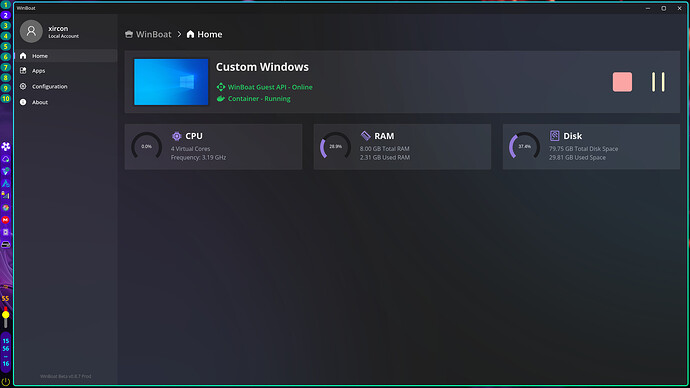Screen dimensions: 690x388
Task: Click WinBoat in the breadcrumb
Action: tap(153, 34)
